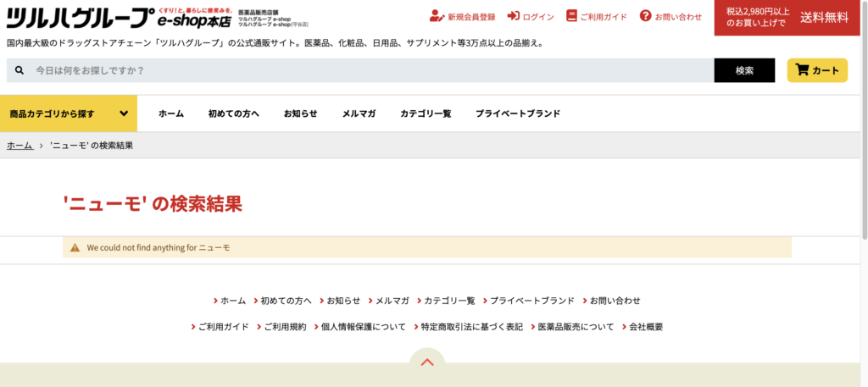Click footer メルマガ link
This screenshot has height=387, width=868.
pos(392,301)
